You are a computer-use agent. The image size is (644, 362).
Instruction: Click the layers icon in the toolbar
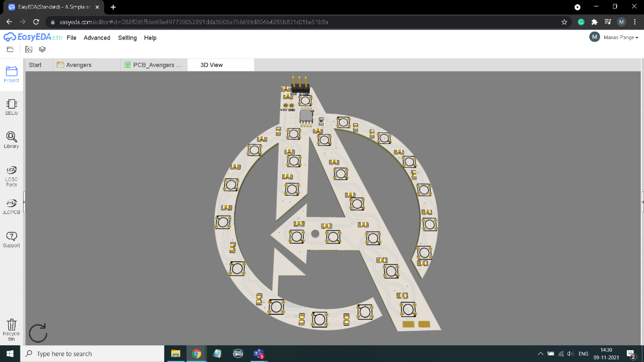click(42, 49)
